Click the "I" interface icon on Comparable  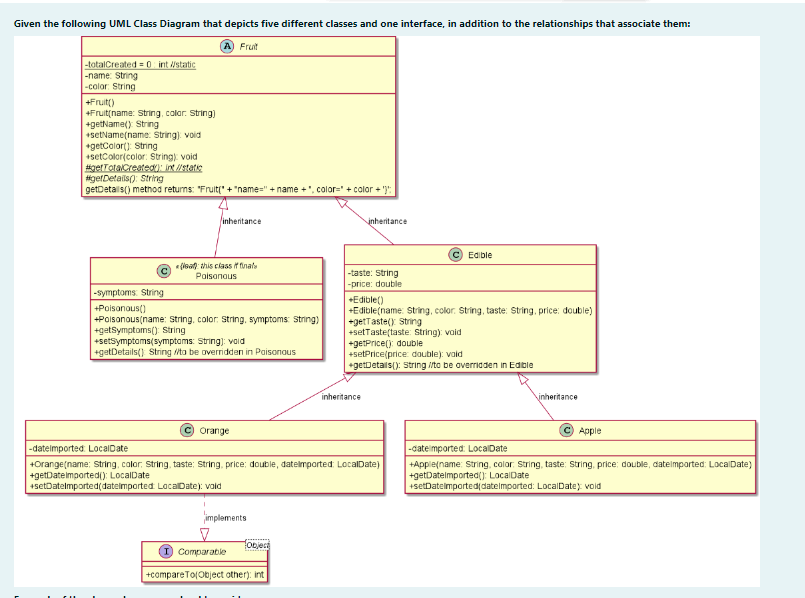(x=165, y=550)
